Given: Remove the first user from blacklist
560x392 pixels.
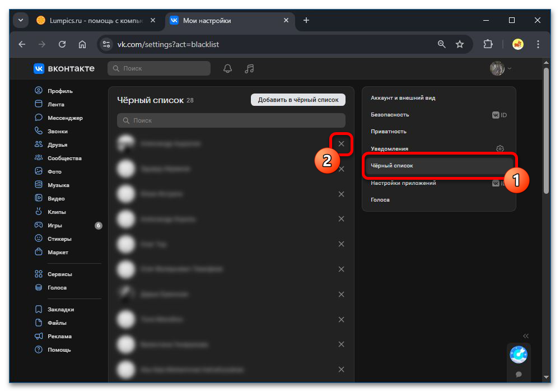Looking at the screenshot, I should 341,144.
